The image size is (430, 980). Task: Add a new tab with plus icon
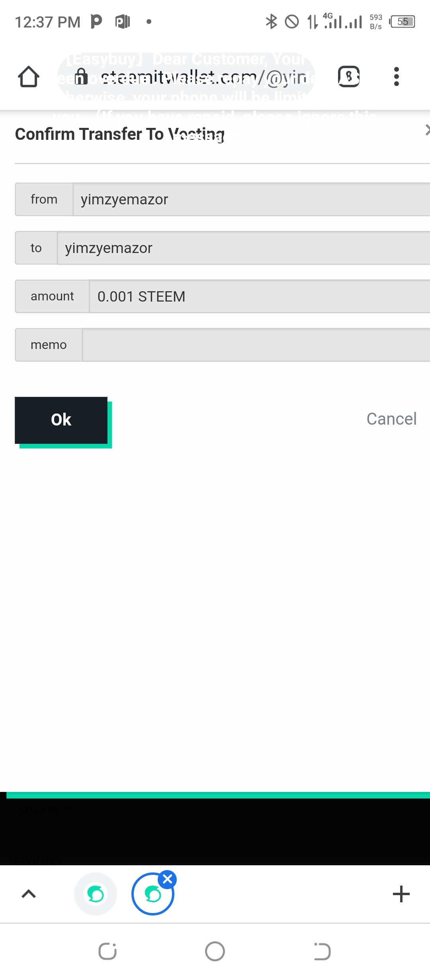401,894
